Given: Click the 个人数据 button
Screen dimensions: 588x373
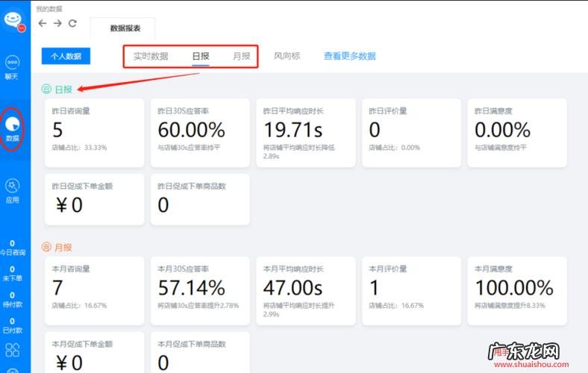Looking at the screenshot, I should tap(66, 56).
